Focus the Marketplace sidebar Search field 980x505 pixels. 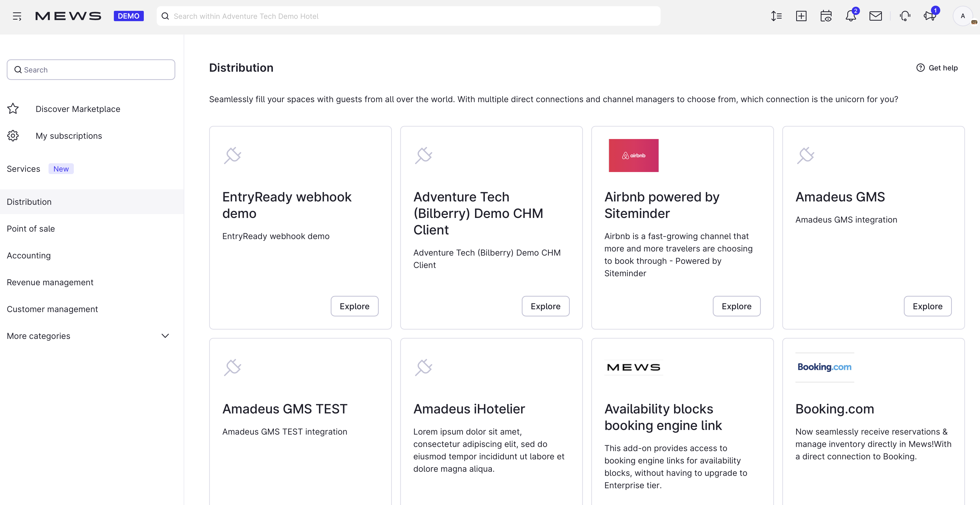point(91,70)
